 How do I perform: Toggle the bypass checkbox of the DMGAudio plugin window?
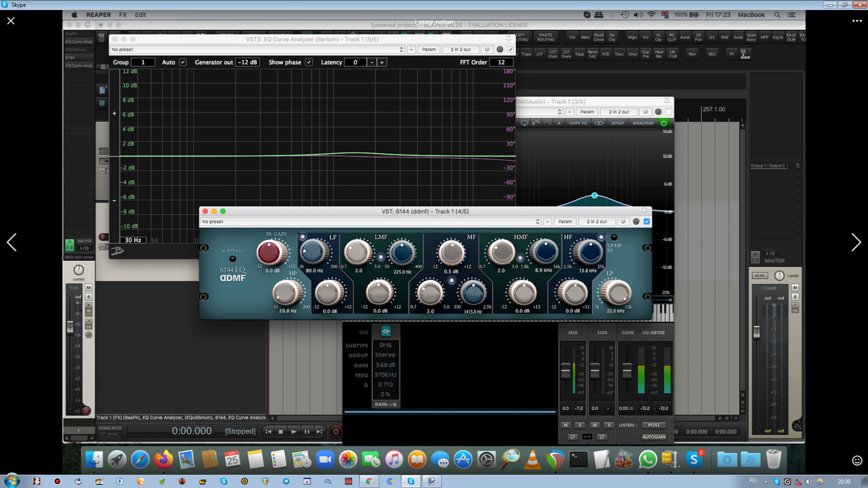[x=669, y=112]
